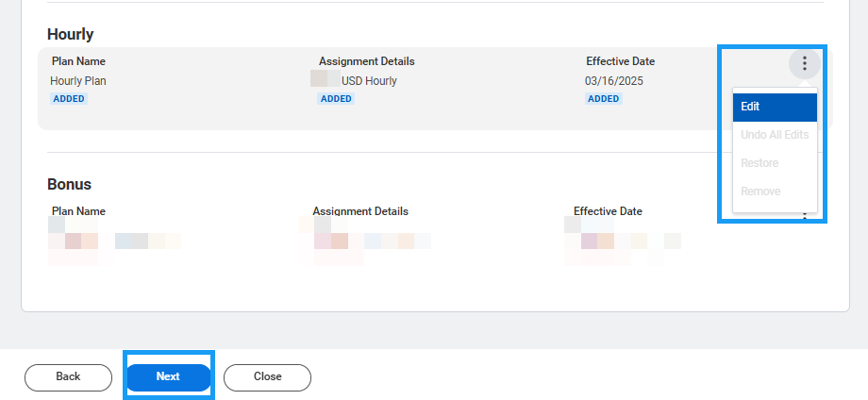The height and width of the screenshot is (400, 868).
Task: Click the ADDED badge under USD Hourly
Action: pyautogui.click(x=336, y=99)
